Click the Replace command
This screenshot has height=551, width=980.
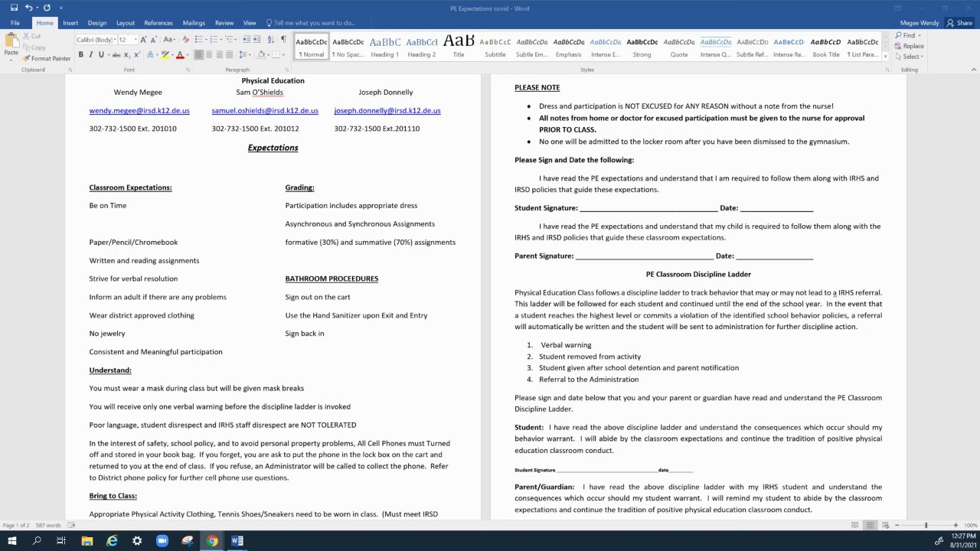click(x=909, y=46)
